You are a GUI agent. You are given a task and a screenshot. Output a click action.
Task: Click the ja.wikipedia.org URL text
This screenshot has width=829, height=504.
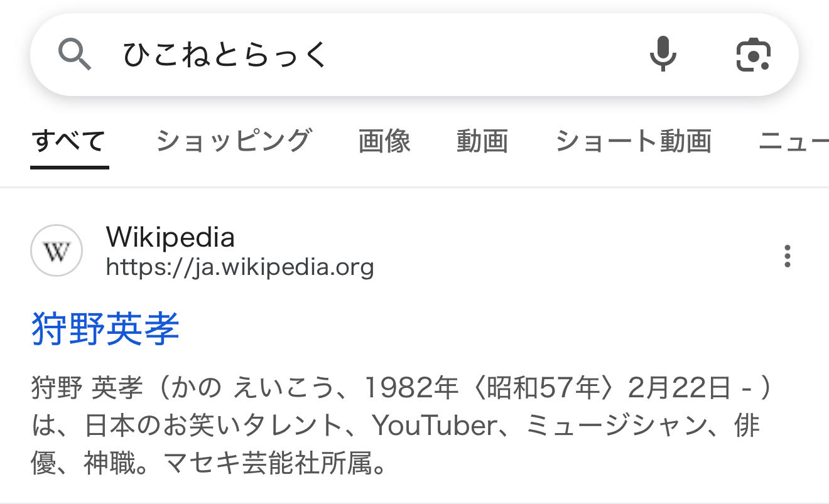[x=240, y=268]
